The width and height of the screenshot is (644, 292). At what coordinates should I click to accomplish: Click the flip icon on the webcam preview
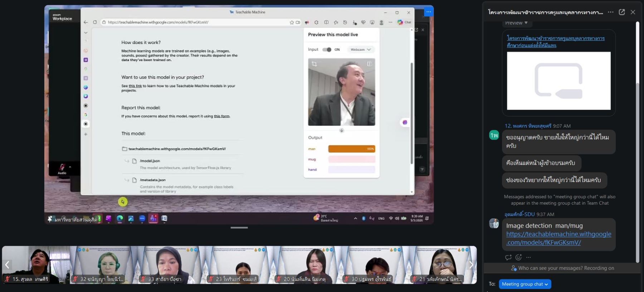(369, 64)
